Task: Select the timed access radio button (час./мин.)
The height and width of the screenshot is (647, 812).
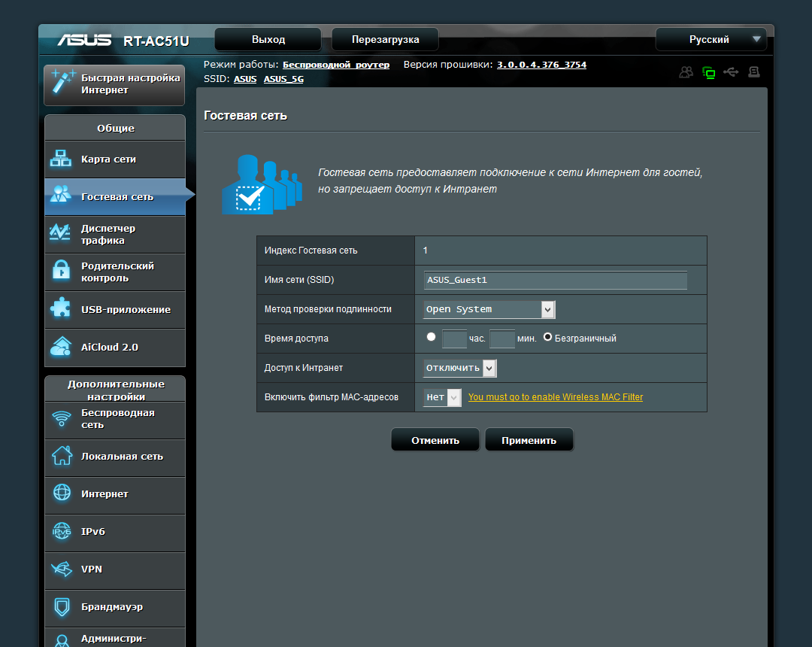Action: [x=431, y=337]
